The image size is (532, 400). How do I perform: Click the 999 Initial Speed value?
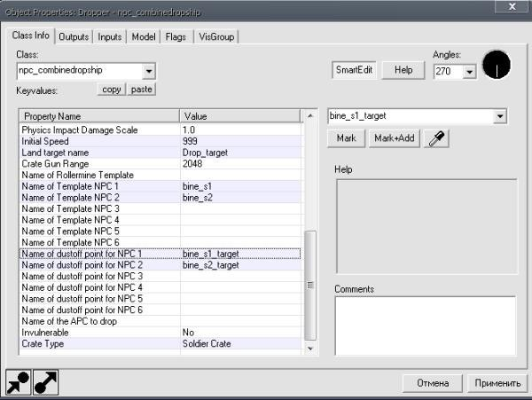pyautogui.click(x=240, y=142)
